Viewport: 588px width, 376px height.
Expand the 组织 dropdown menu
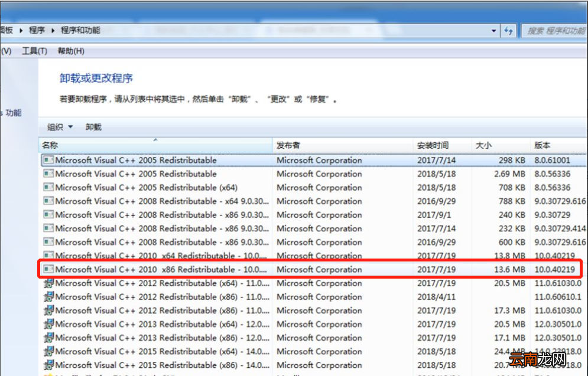[70, 127]
